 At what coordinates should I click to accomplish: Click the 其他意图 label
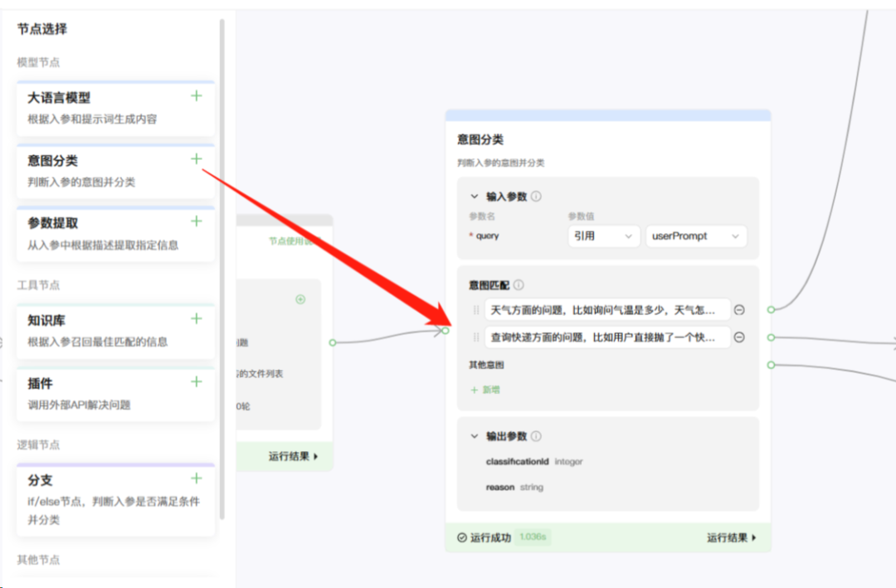click(x=486, y=365)
